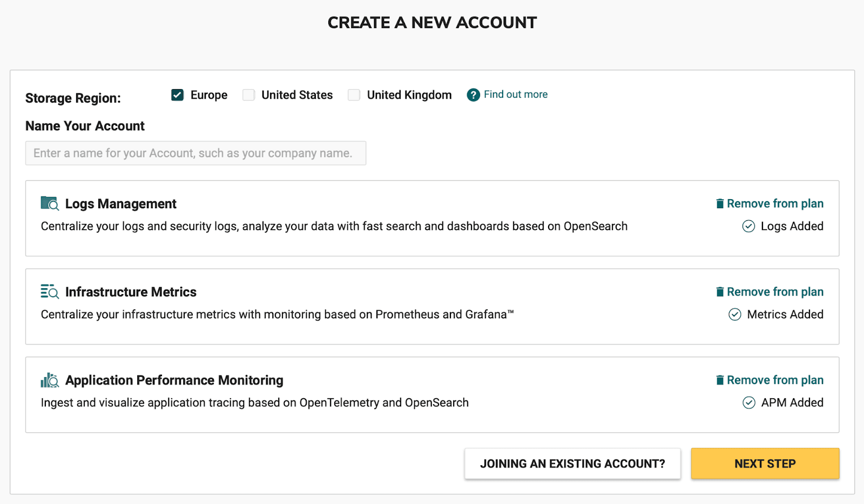
Task: Click the Logs Management folder-search icon
Action: click(49, 203)
